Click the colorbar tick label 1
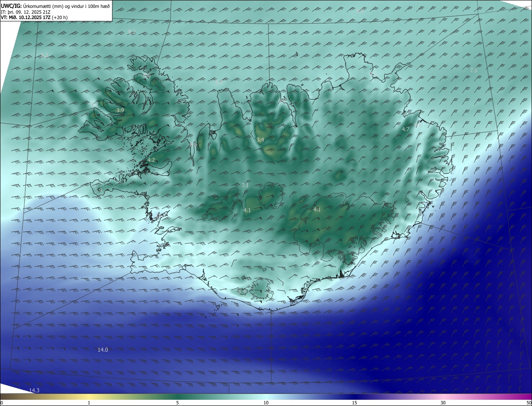Screen dimensions: 532x406 click(x=89, y=403)
